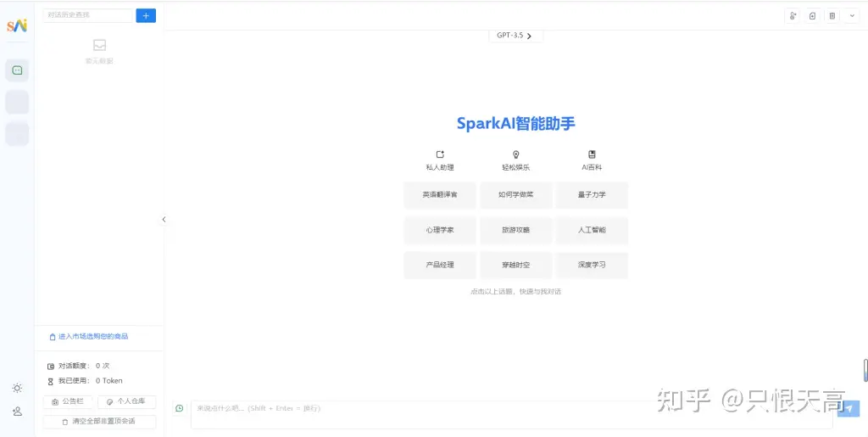Click the 轻松娱乐 location pin icon
868x437 pixels.
point(516,154)
